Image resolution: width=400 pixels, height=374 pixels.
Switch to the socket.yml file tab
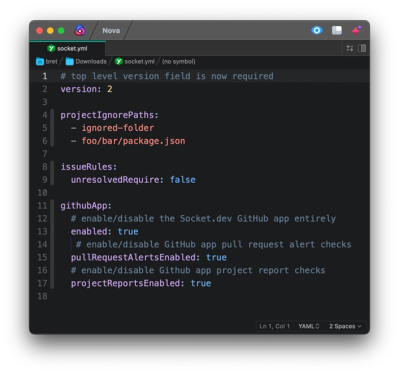coord(68,48)
